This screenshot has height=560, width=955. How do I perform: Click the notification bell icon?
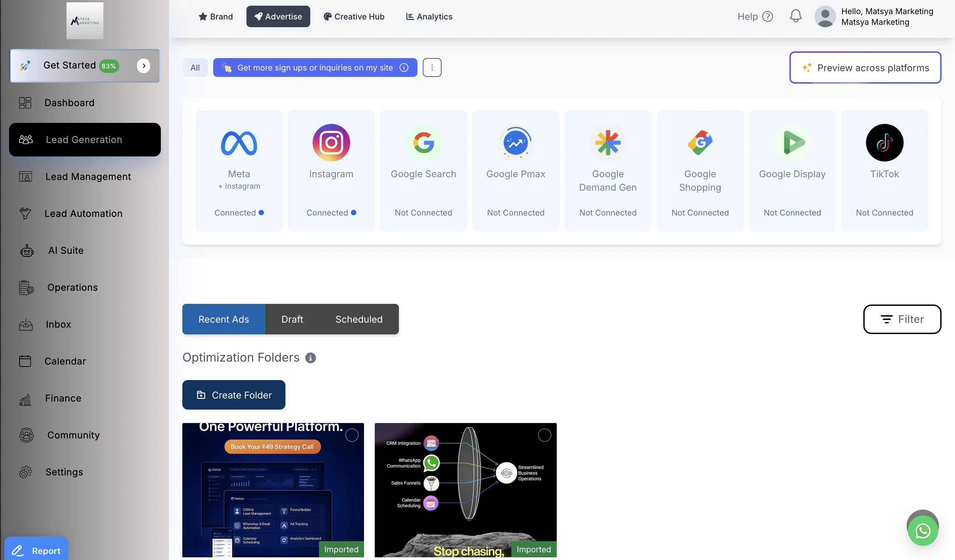[x=795, y=16]
